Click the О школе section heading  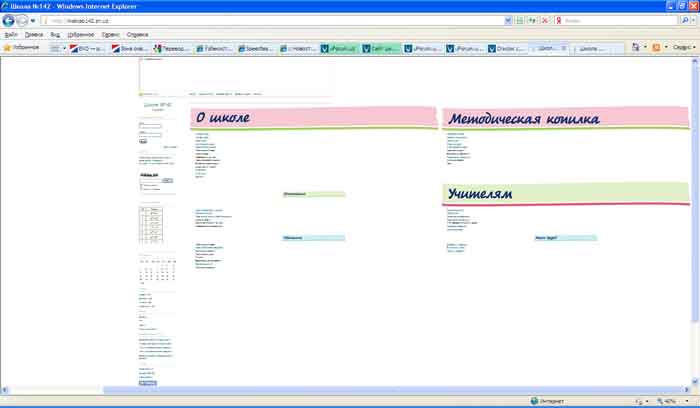pos(222,118)
